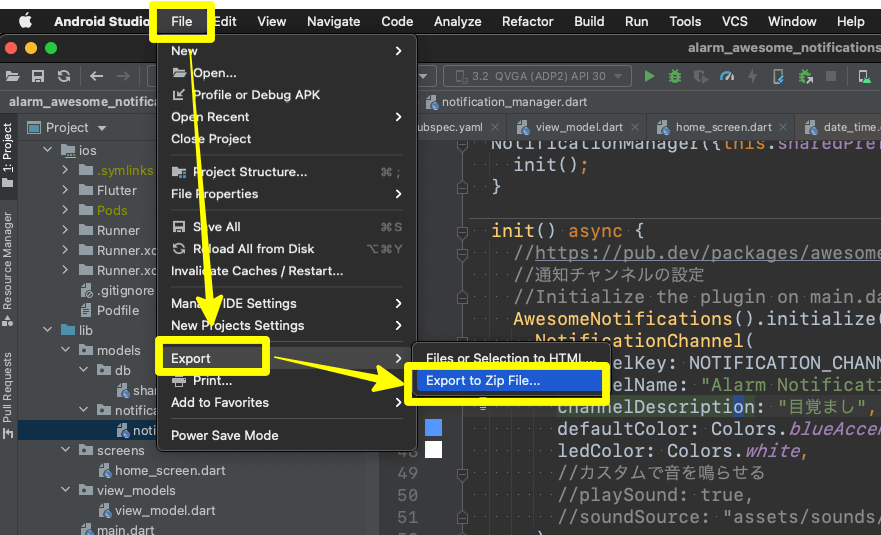The height and width of the screenshot is (535, 881).
Task: Click the Sync/Reload toolbar icon
Action: (x=64, y=76)
